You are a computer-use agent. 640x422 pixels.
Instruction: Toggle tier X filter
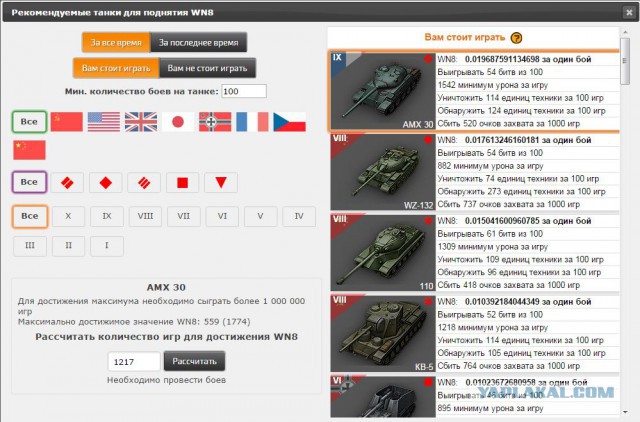coord(68,216)
